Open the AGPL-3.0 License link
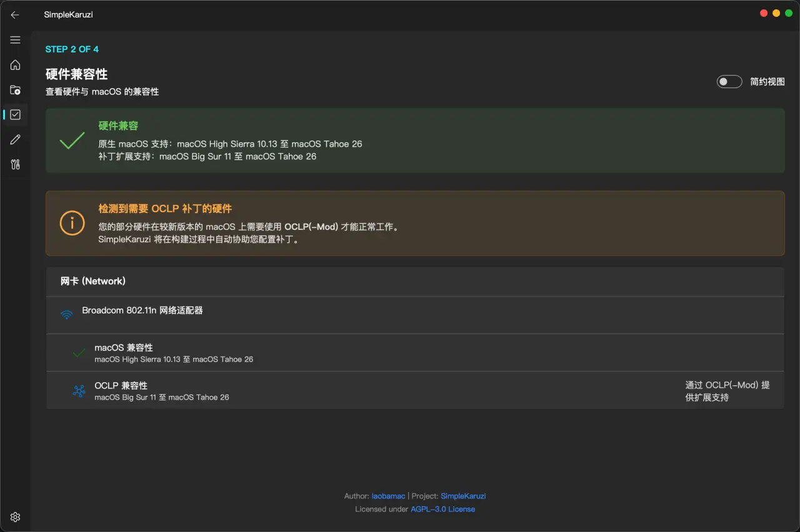 442,510
